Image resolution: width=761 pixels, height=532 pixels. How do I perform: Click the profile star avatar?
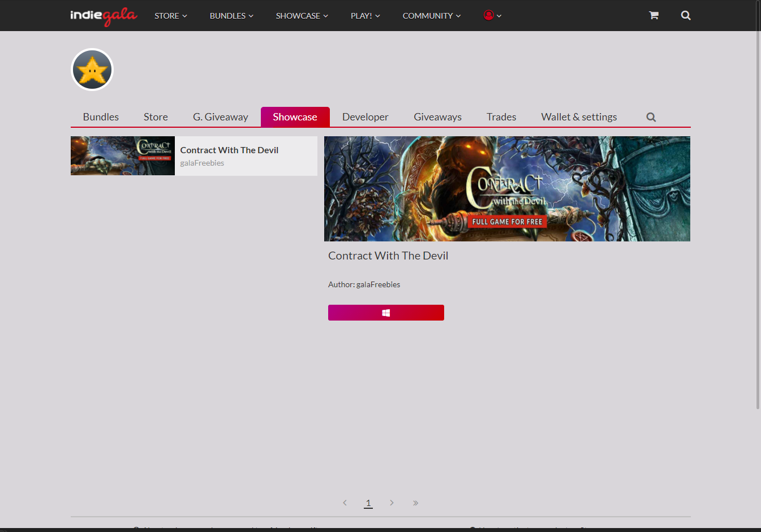tap(92, 70)
